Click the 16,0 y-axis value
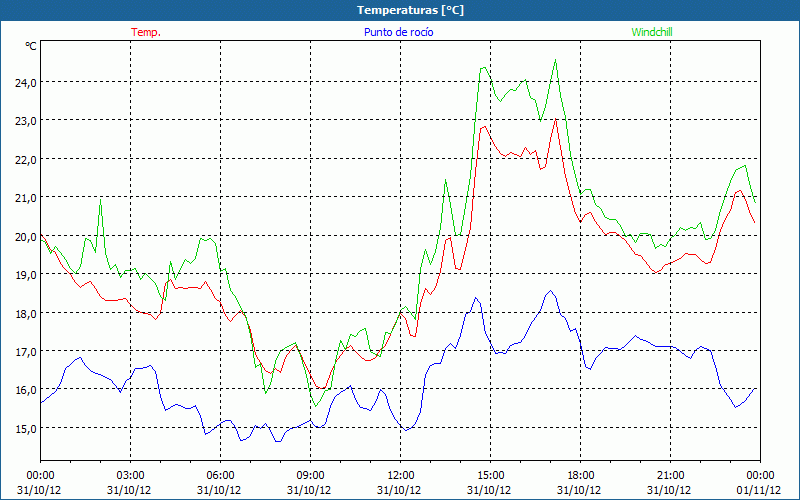The height and width of the screenshot is (500, 800). pyautogui.click(x=25, y=390)
